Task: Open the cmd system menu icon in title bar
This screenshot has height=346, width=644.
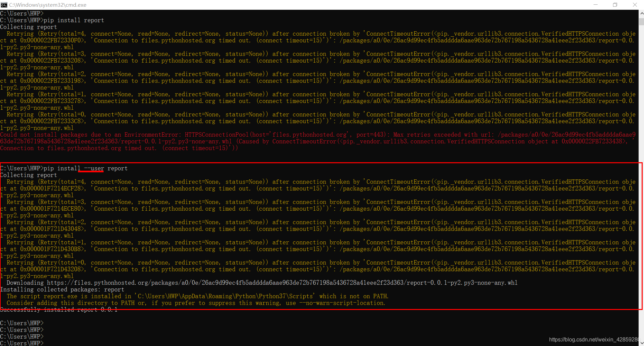Action: (4, 5)
